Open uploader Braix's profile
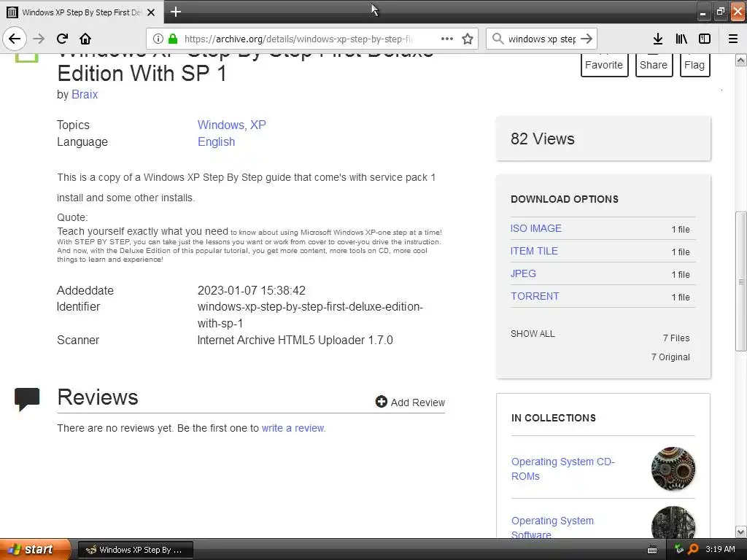 coord(85,94)
